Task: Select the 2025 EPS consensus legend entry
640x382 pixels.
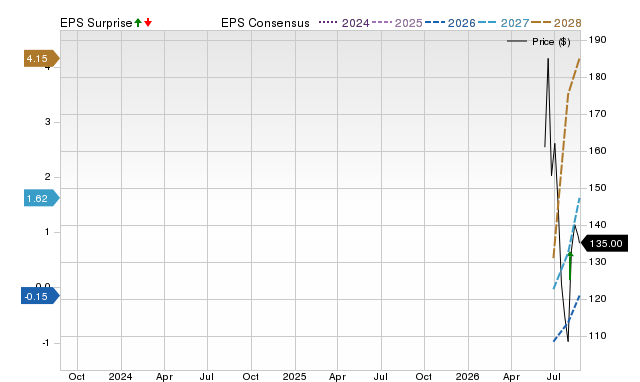Action: coord(397,23)
